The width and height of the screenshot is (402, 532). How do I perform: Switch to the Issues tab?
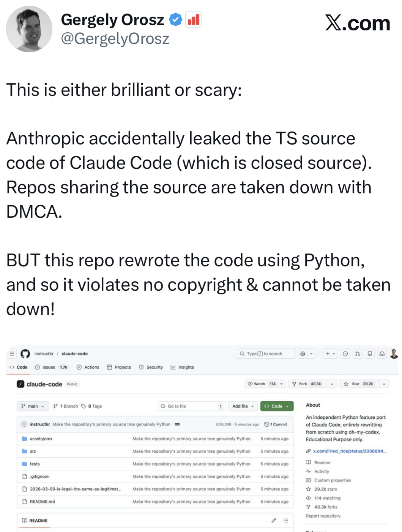[x=49, y=367]
